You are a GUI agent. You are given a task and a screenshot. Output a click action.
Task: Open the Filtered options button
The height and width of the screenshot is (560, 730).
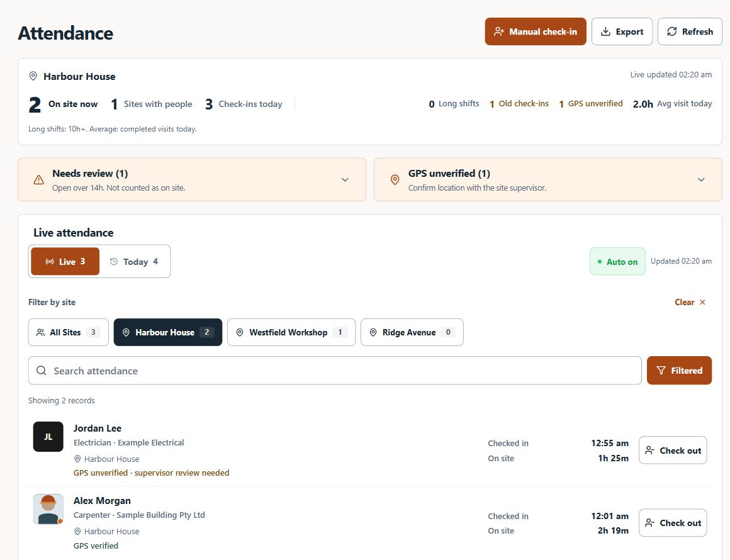click(x=679, y=371)
